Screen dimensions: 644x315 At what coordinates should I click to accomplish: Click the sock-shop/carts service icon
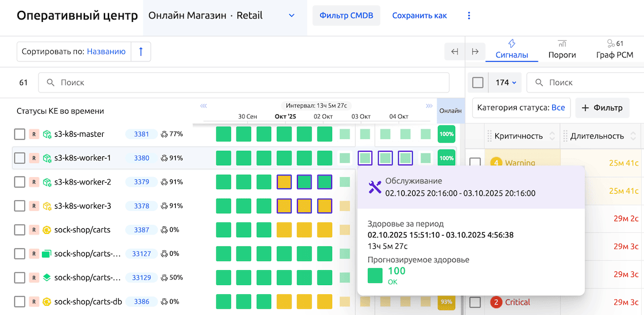point(47,230)
